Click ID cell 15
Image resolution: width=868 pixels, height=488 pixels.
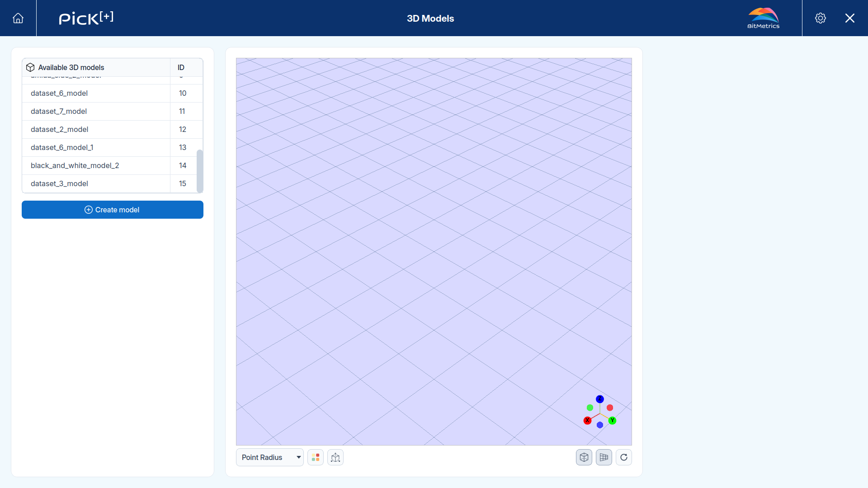tap(183, 183)
